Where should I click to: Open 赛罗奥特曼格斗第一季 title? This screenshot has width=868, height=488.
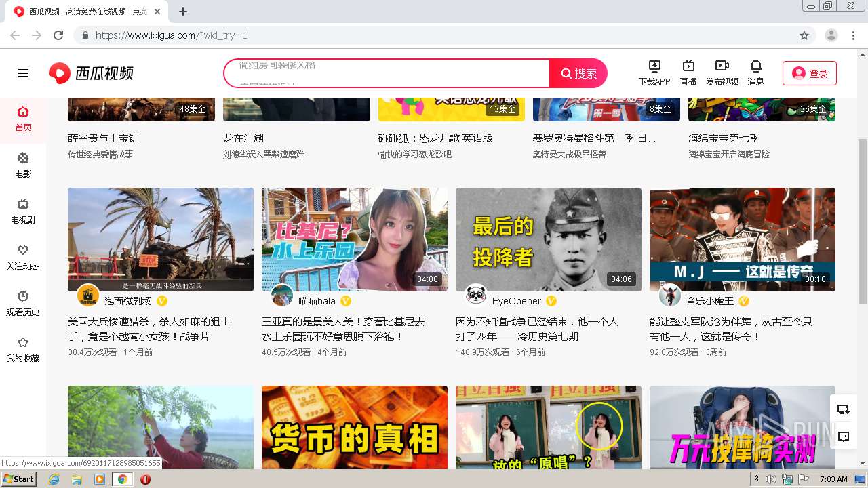(595, 138)
